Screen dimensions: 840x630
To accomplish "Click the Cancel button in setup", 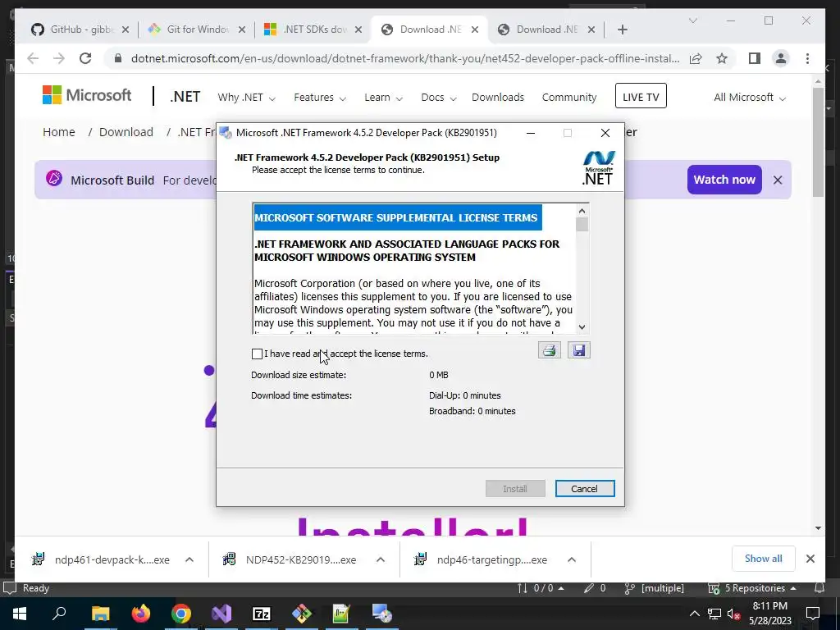I will [584, 489].
